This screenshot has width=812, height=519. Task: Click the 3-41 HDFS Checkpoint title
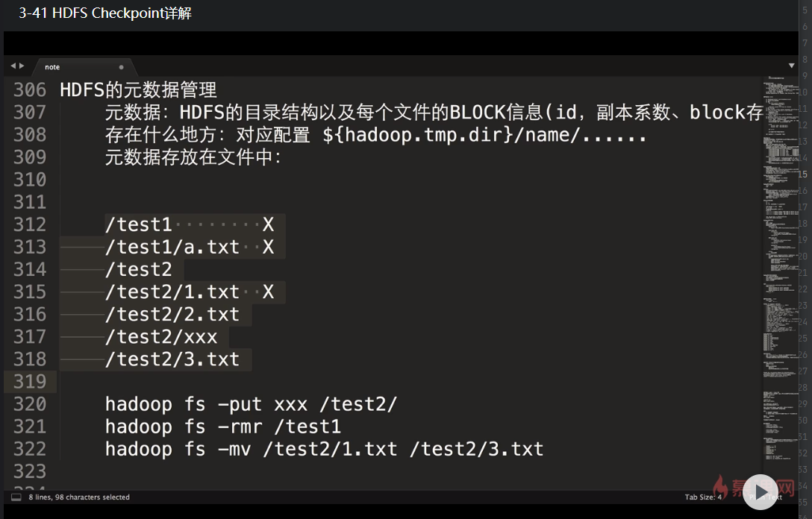(x=105, y=13)
